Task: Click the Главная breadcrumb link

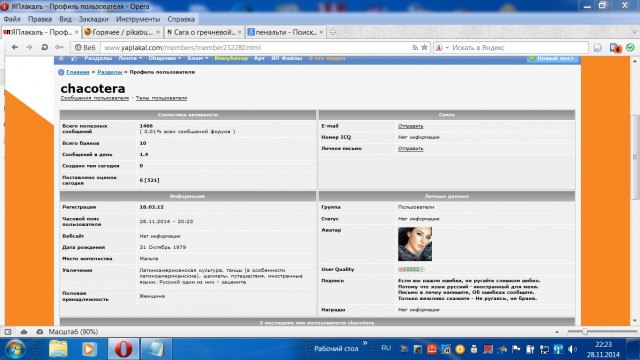Action: coord(78,72)
